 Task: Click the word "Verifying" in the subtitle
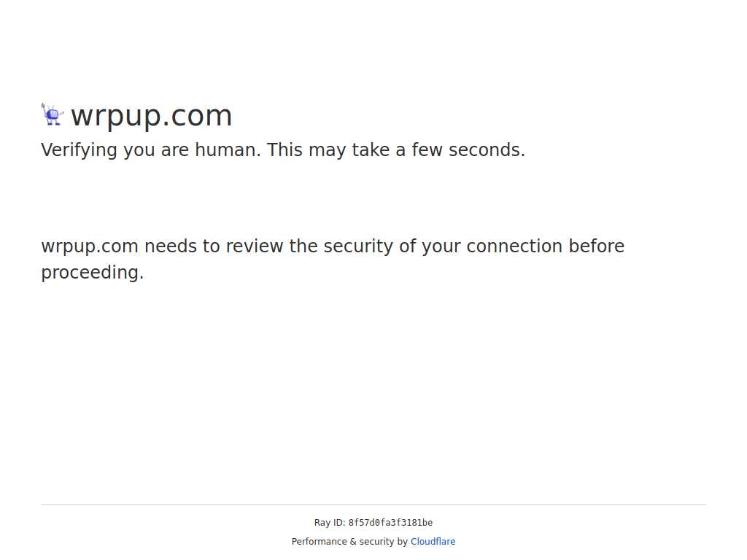coord(79,150)
